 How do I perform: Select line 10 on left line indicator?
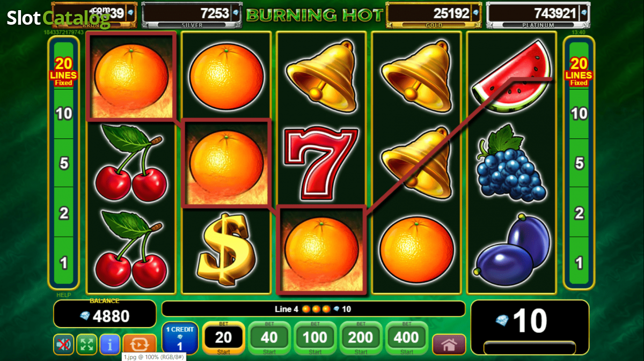click(64, 114)
